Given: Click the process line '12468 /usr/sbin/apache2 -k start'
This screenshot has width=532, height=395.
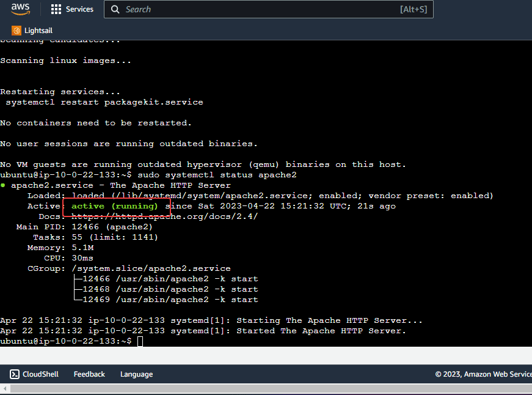Looking at the screenshot, I should [170, 289].
